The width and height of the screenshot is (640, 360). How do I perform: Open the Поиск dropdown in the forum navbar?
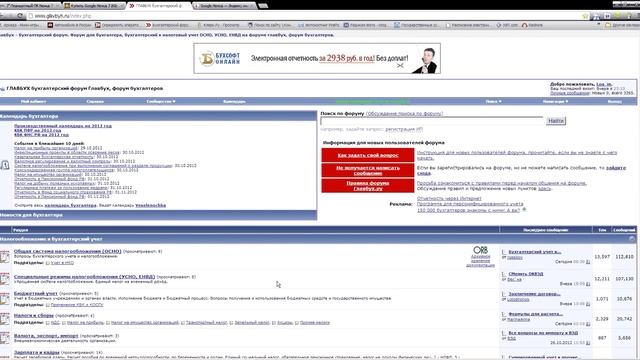493,102
